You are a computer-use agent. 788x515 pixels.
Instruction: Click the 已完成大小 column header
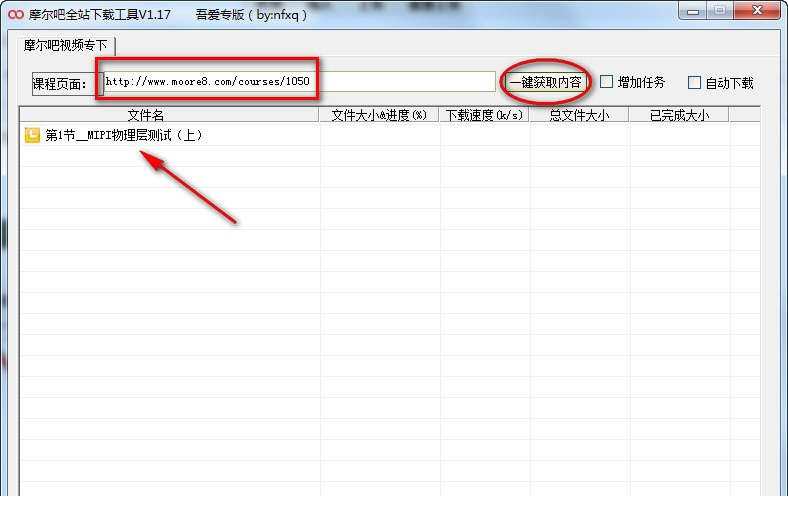click(679, 115)
